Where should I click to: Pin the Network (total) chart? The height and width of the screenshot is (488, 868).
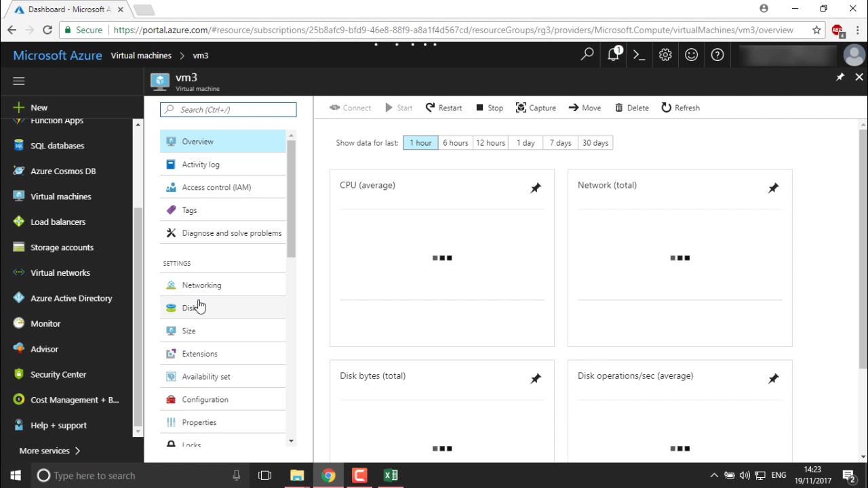(774, 188)
